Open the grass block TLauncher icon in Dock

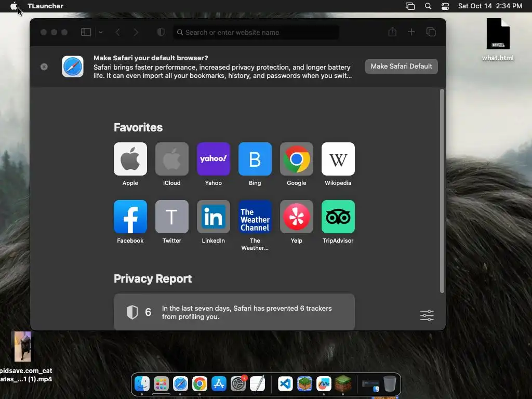coord(343,384)
